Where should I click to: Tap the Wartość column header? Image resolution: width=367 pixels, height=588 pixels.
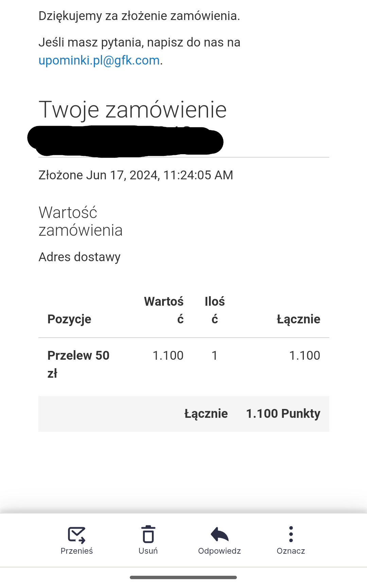click(164, 310)
